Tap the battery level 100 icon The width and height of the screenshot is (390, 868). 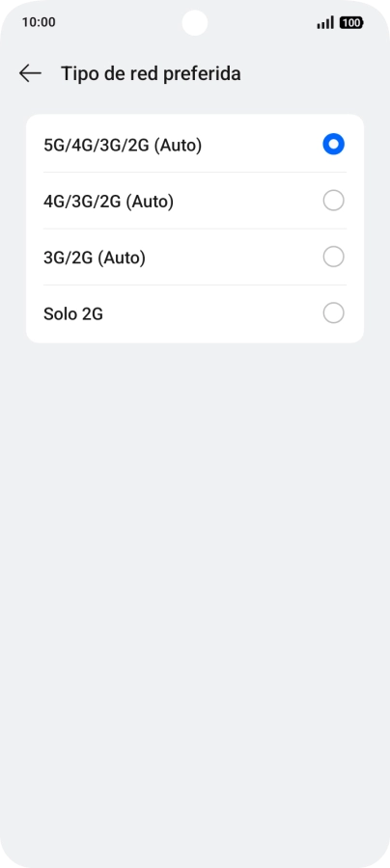[x=351, y=23]
